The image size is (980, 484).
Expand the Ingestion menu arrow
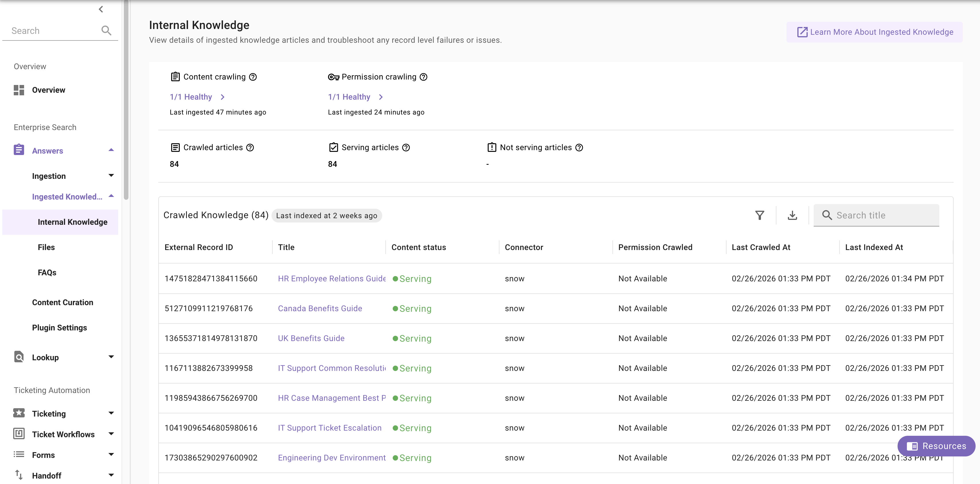pos(111,176)
